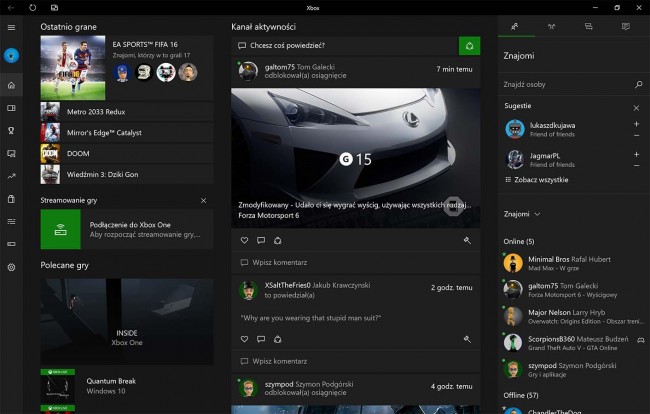Screen dimensions: 650x414
Task: Open Mirror's Edge Catalyst game entry
Action: coord(127,133)
